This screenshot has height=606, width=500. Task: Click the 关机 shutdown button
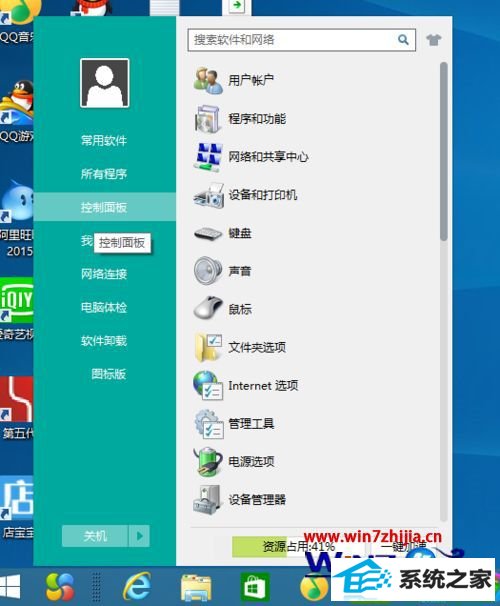pyautogui.click(x=95, y=536)
